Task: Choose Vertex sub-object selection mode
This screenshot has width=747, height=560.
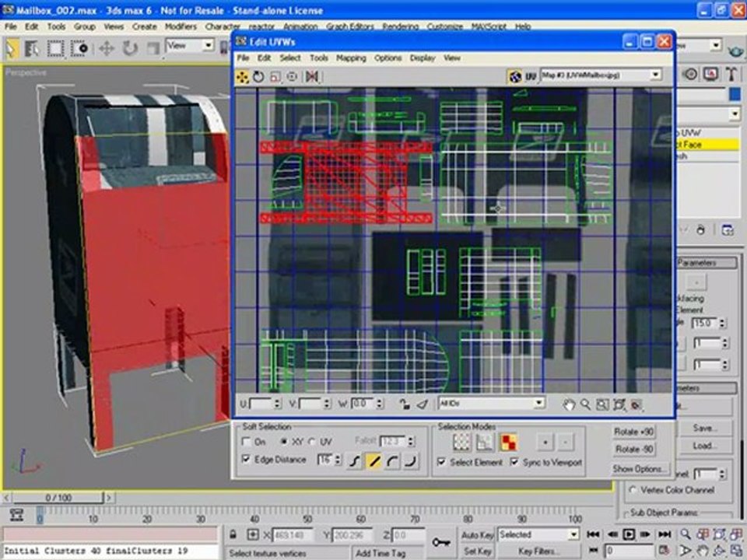Action: (461, 443)
